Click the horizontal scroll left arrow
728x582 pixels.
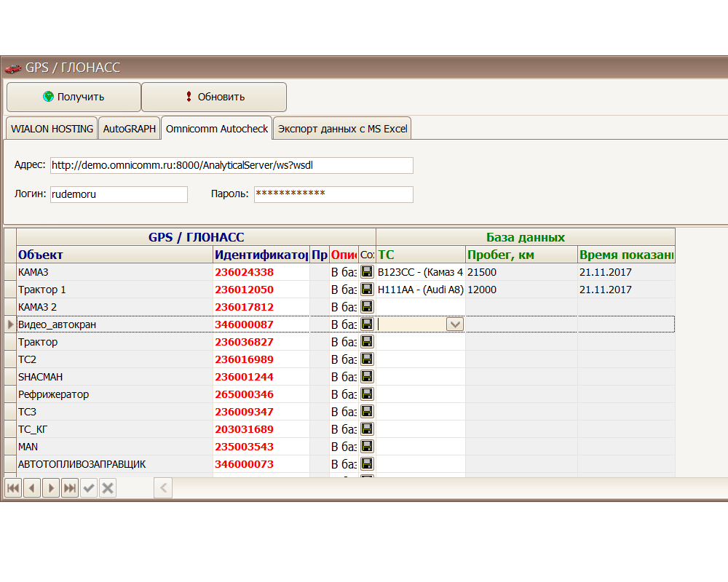click(x=163, y=488)
